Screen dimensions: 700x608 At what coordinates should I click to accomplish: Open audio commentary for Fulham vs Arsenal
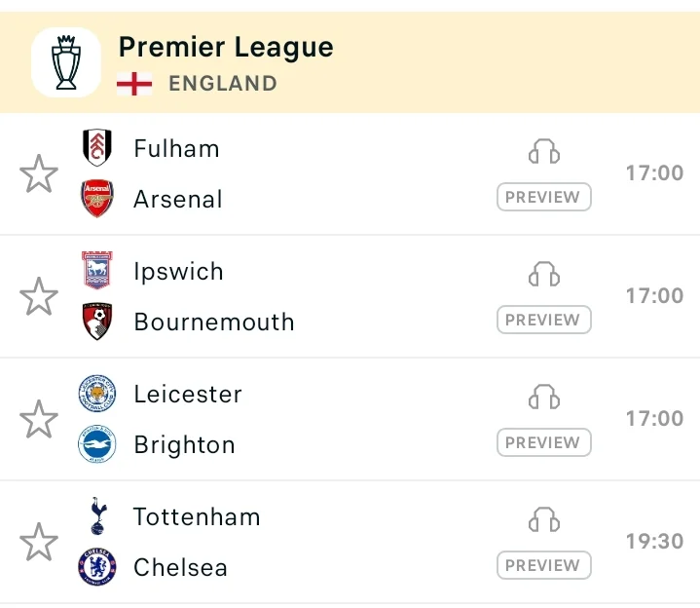click(544, 151)
